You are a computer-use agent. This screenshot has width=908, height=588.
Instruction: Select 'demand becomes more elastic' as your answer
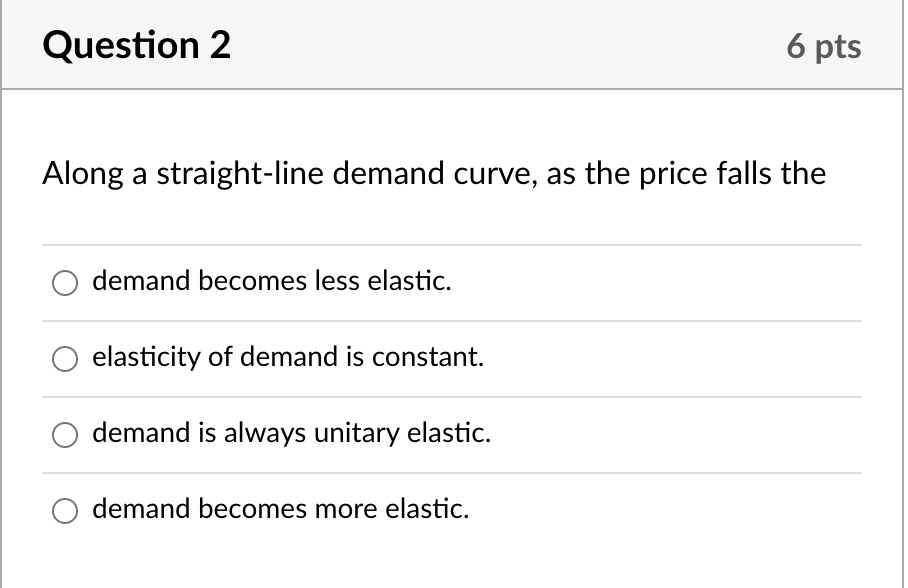pyautogui.click(x=64, y=510)
